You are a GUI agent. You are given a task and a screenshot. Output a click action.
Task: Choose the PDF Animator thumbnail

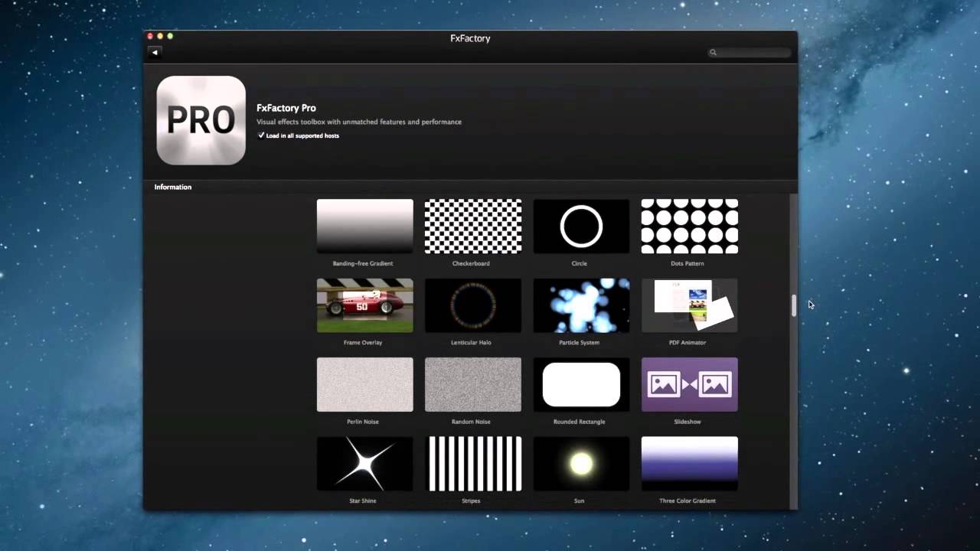(690, 305)
